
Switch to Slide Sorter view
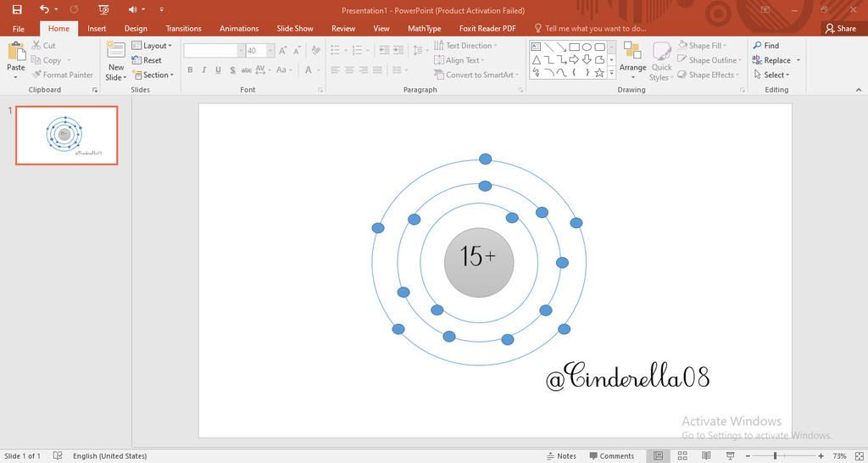point(682,456)
